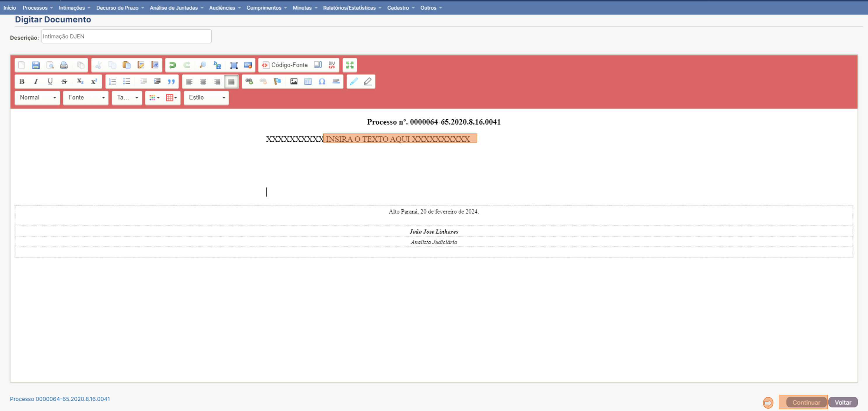The width and height of the screenshot is (868, 411).
Task: Click Paste from Word icon
Action: tap(155, 65)
